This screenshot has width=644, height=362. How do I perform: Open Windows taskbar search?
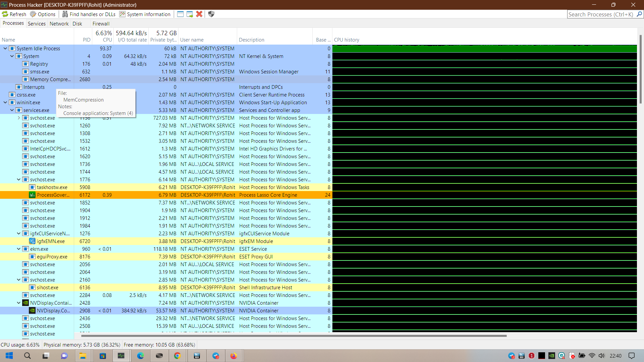pos(28,356)
